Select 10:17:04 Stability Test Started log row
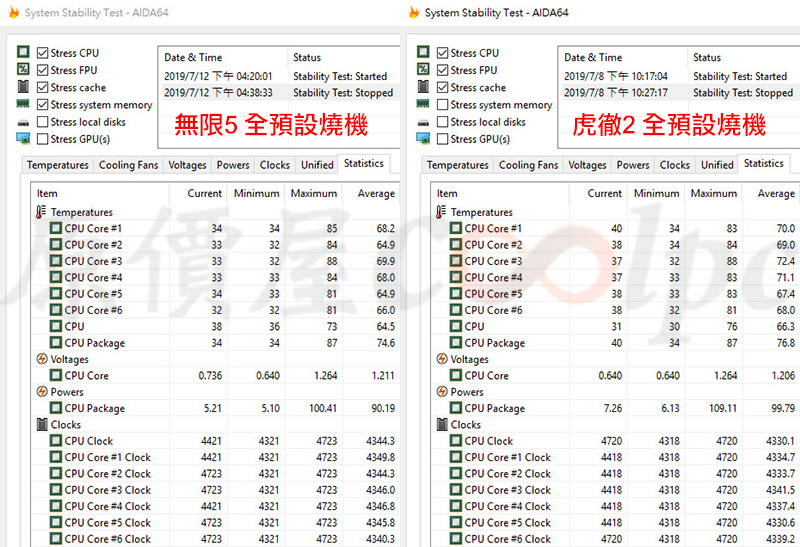Screen dimensions: 800x547 679,76
